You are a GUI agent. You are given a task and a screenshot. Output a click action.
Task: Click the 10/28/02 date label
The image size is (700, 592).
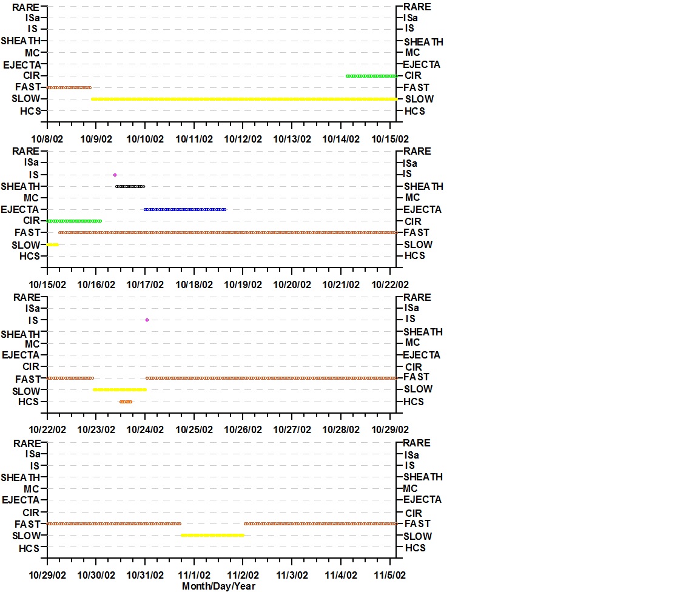coord(341,429)
